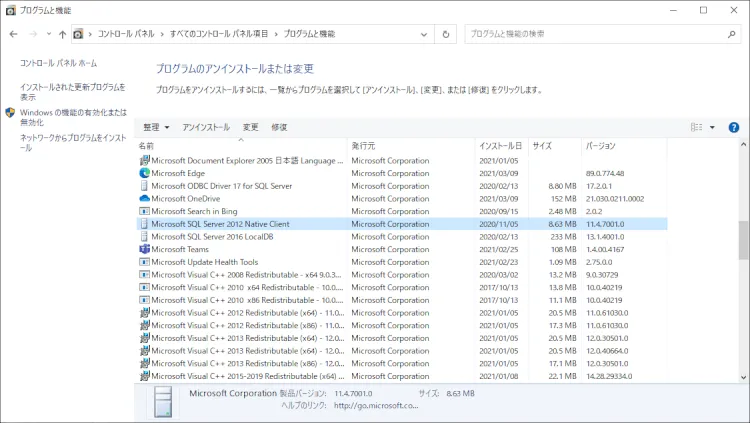Image resolution: width=750 pixels, height=423 pixels.
Task: Click the 1.09 MB size cell
Action: point(562,262)
